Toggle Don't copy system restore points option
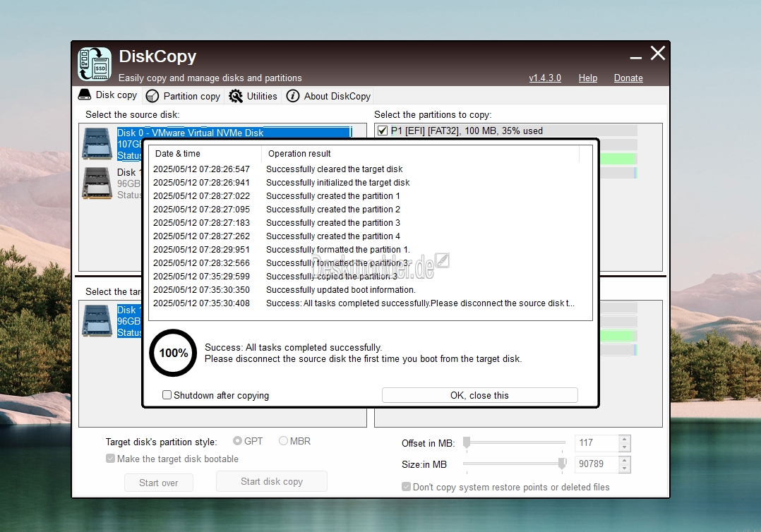761x532 pixels. tap(406, 486)
